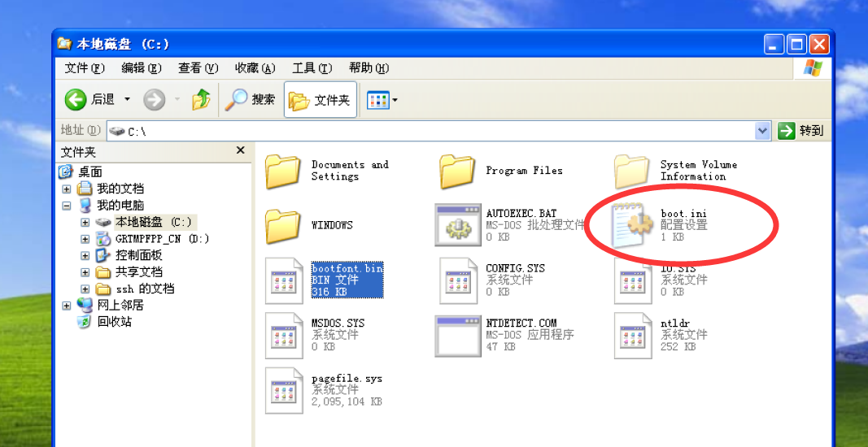Select the CONFIG.SYS file icon
This screenshot has width=868, height=447.
(x=458, y=280)
